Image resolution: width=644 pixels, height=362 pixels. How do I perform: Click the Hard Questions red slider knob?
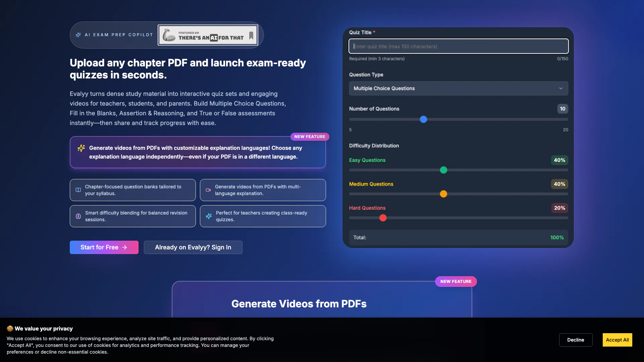pos(383,218)
